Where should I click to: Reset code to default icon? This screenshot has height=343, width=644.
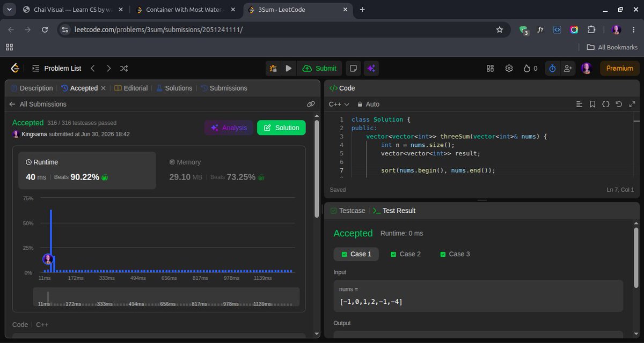pos(619,104)
